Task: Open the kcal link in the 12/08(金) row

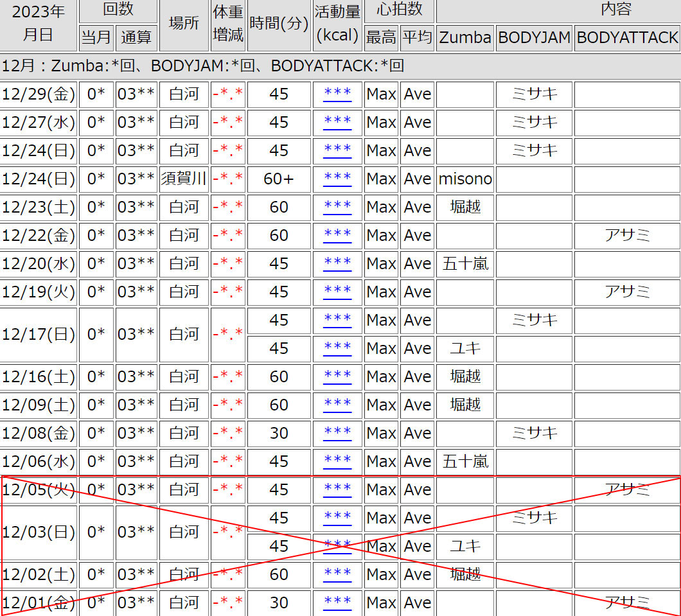Action: 337,433
